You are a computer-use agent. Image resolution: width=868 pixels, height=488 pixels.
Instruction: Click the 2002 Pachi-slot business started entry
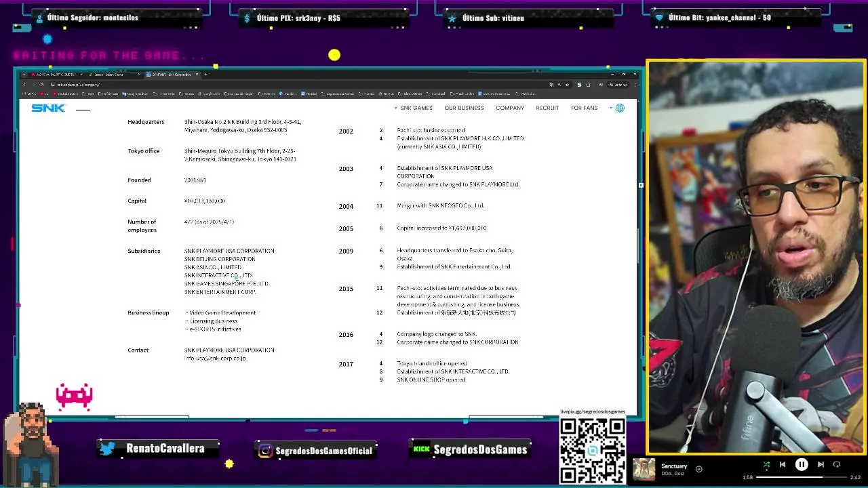431,130
